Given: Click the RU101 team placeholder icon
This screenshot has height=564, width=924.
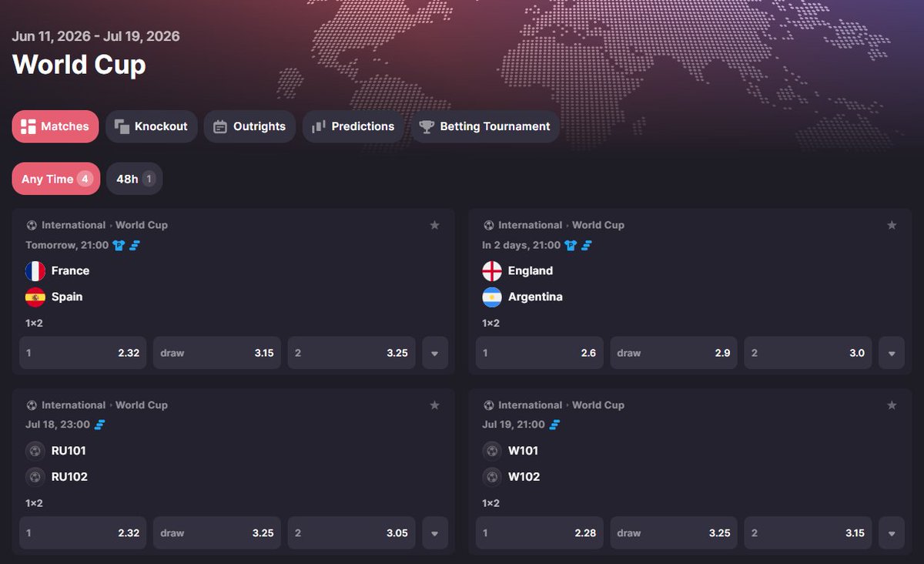Looking at the screenshot, I should pyautogui.click(x=35, y=451).
